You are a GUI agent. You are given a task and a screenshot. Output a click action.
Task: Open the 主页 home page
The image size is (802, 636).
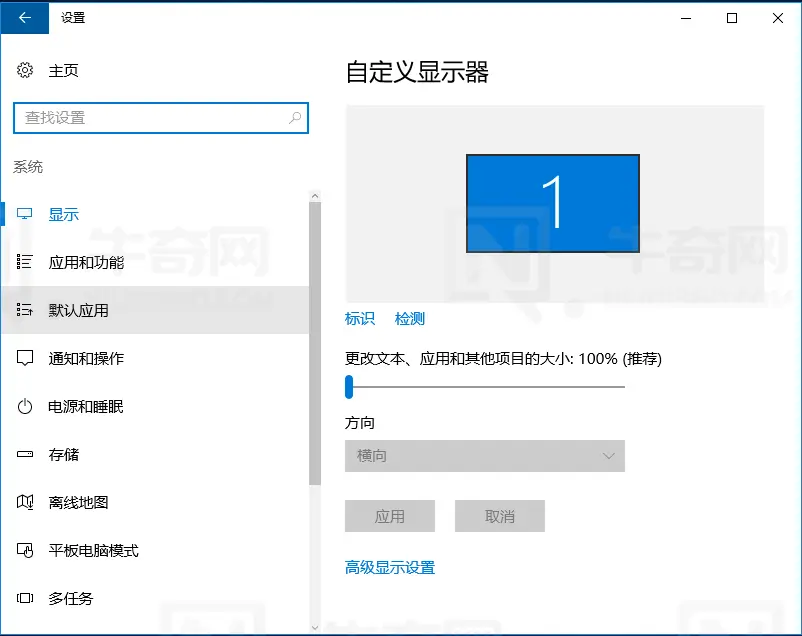[x=63, y=71]
